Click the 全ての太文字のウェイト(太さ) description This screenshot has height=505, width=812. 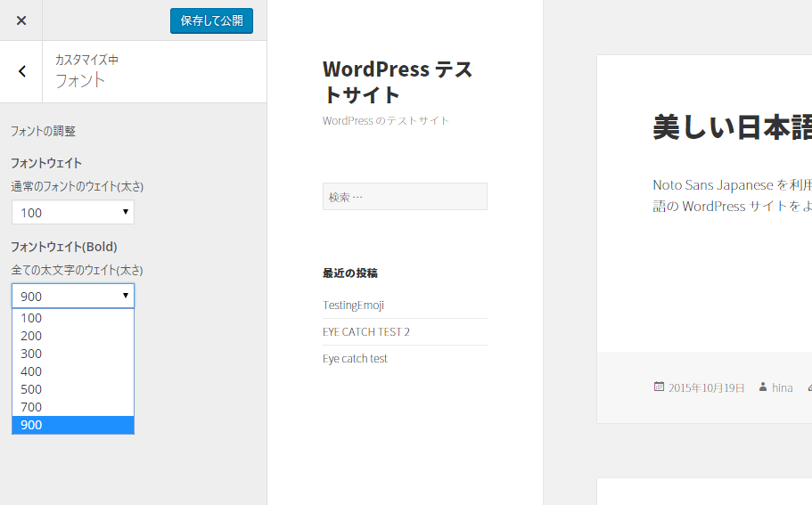tap(78, 270)
